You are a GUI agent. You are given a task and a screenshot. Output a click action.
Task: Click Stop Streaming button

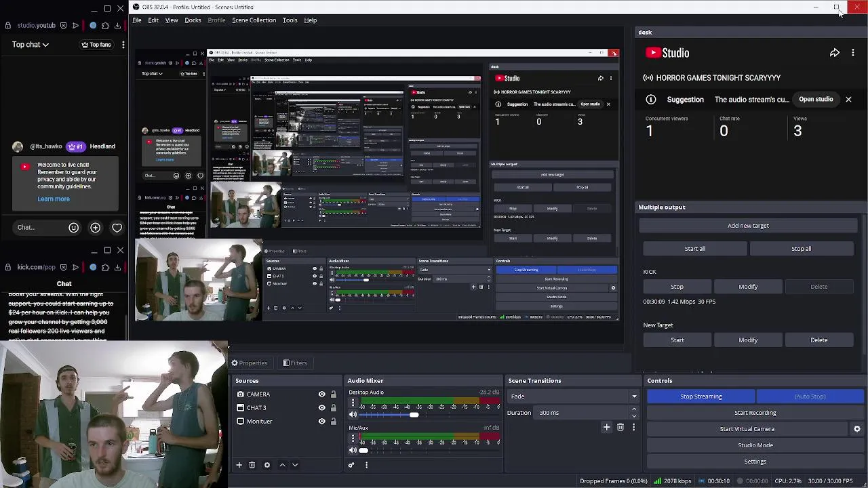coord(701,396)
